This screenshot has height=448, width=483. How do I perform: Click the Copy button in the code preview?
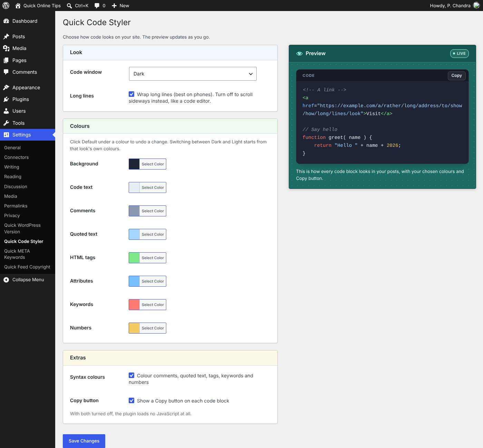pos(456,75)
